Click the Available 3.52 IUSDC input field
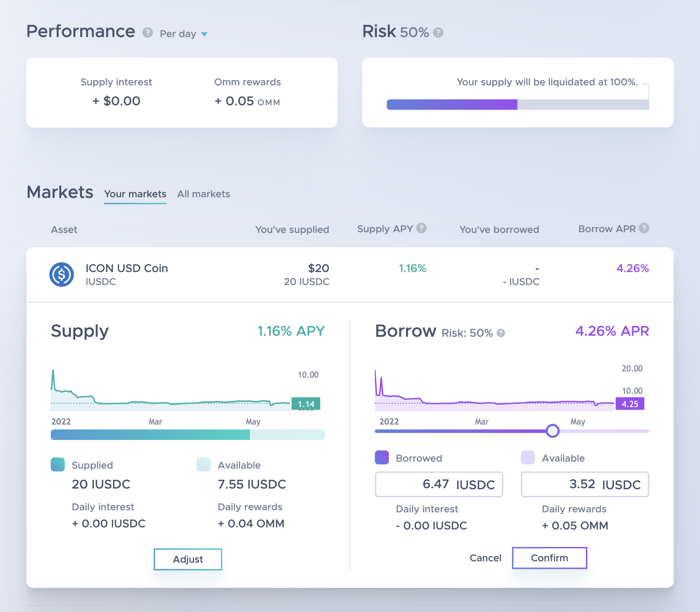This screenshot has height=612, width=700. [584, 484]
